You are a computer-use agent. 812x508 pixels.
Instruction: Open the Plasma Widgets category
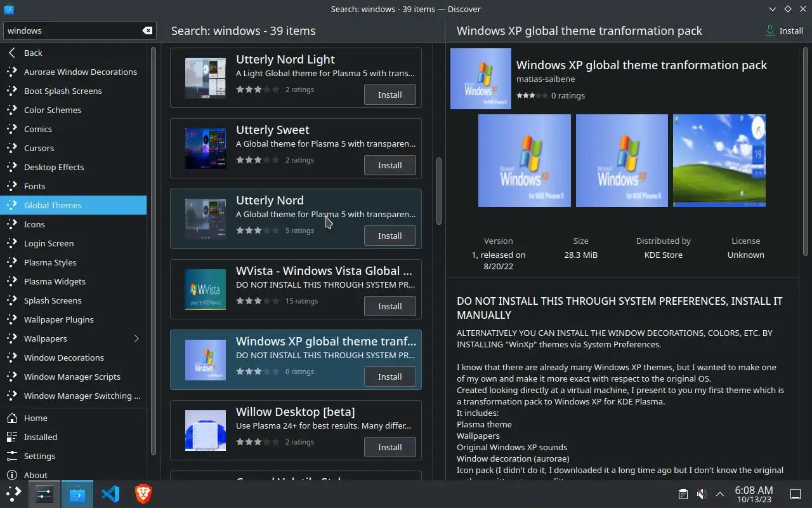pos(73,281)
